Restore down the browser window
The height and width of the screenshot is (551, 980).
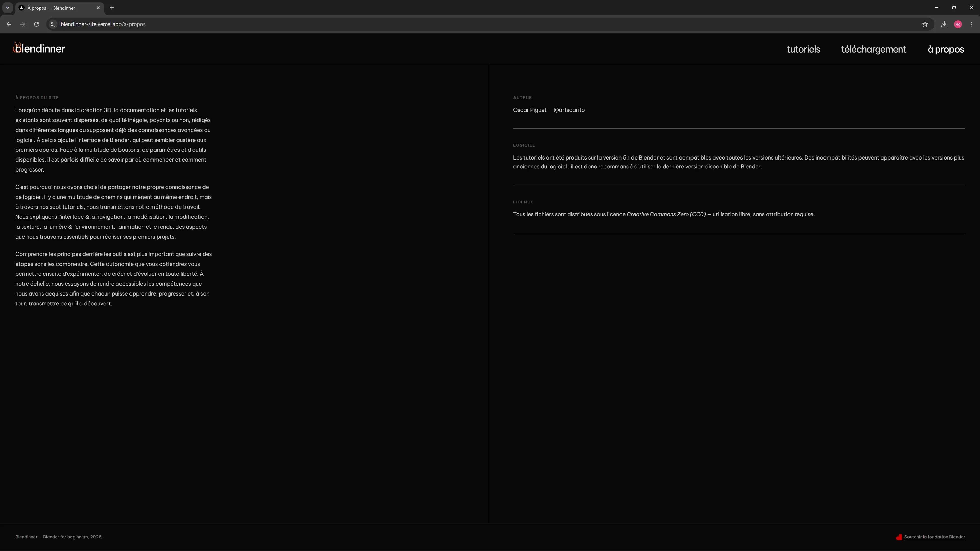point(954,8)
